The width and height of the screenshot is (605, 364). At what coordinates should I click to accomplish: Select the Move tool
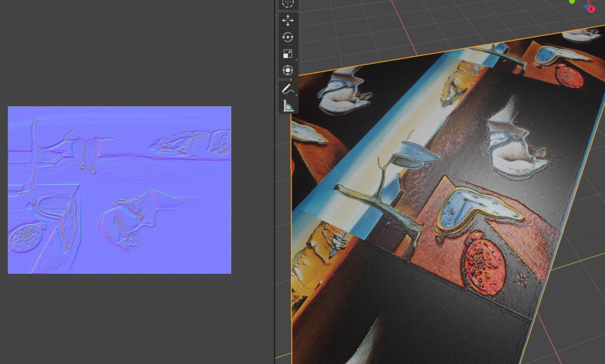[288, 20]
